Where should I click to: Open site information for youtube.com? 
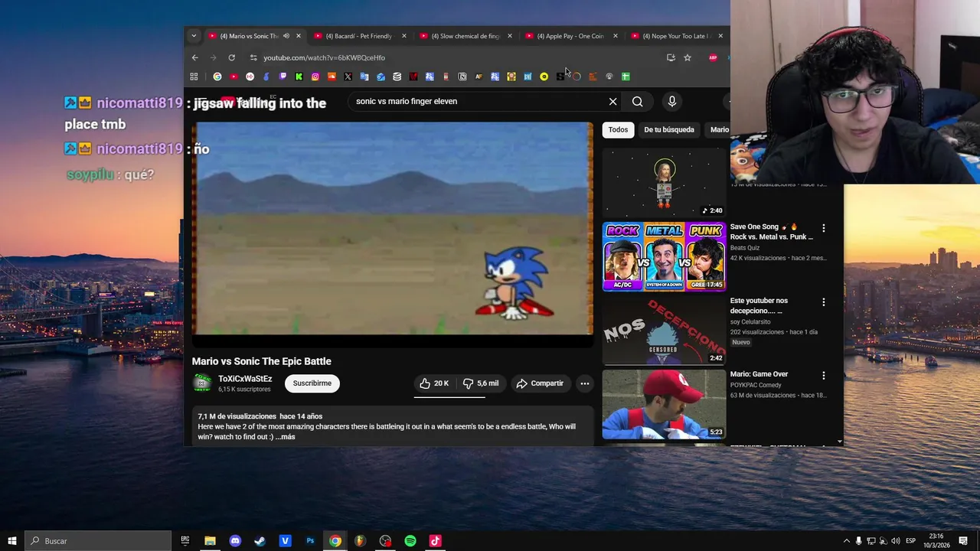coord(253,57)
